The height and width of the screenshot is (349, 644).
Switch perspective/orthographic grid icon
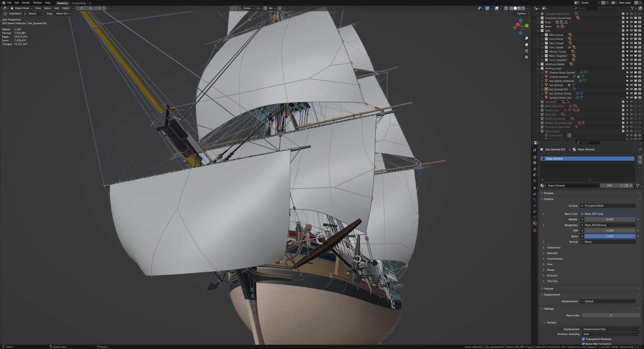pos(526,57)
